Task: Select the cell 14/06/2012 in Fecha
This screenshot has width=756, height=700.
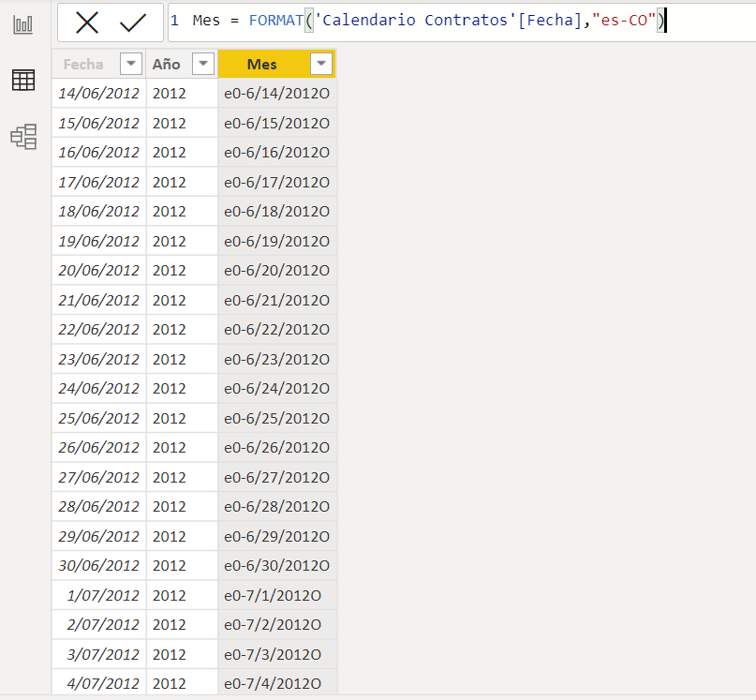Action: (x=98, y=93)
